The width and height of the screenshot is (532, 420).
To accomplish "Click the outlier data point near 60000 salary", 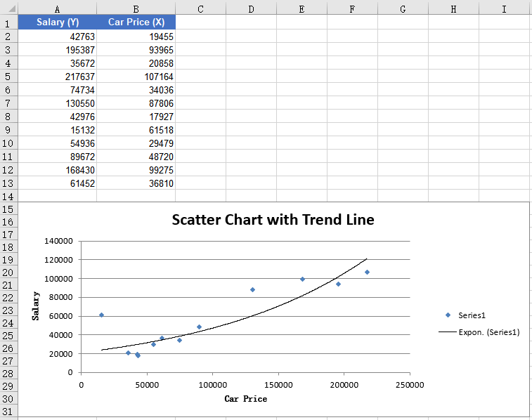I will [101, 315].
